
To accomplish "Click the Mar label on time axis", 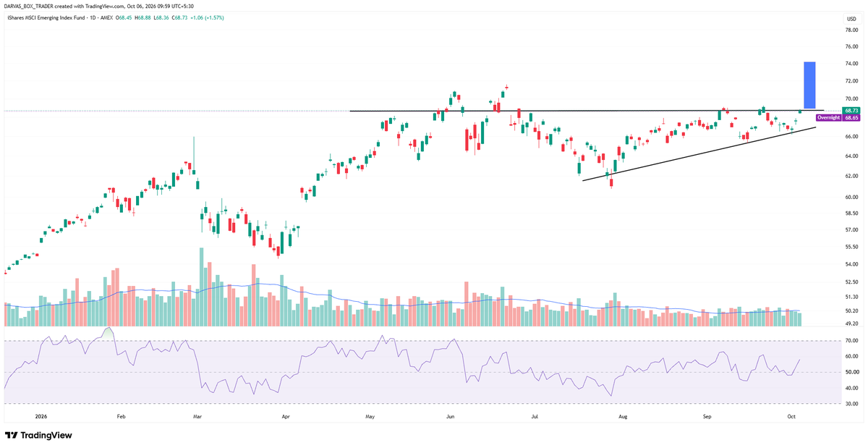I will [199, 417].
